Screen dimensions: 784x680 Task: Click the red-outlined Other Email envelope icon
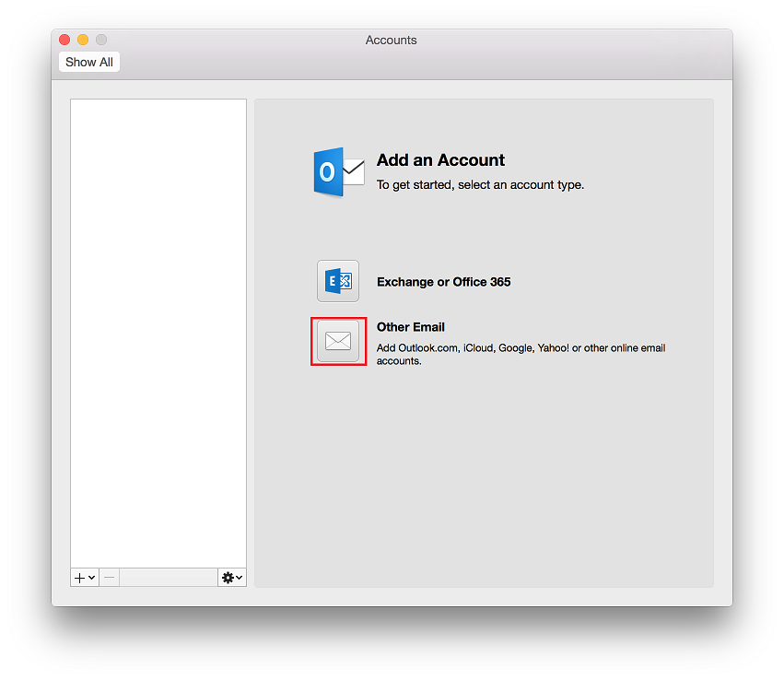click(338, 341)
